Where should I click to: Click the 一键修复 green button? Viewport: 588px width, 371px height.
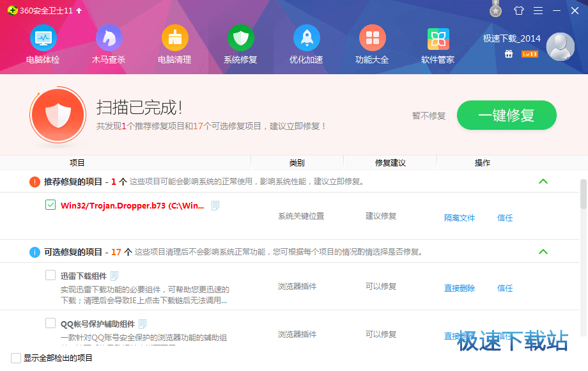click(507, 115)
